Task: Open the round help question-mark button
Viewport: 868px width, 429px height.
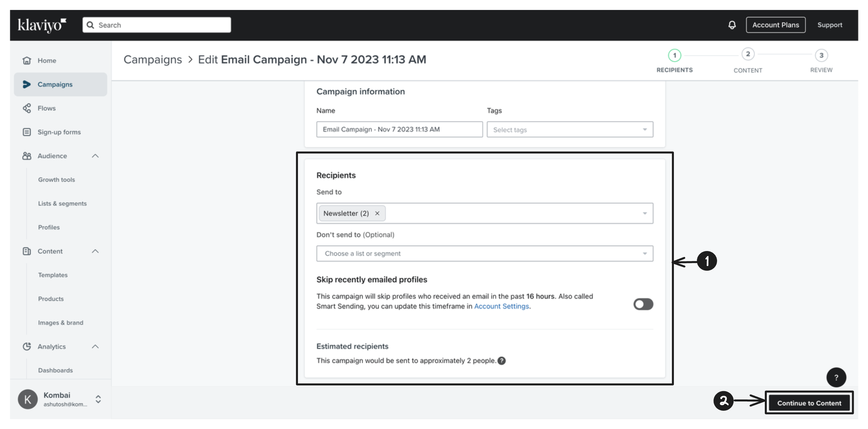Action: (836, 378)
